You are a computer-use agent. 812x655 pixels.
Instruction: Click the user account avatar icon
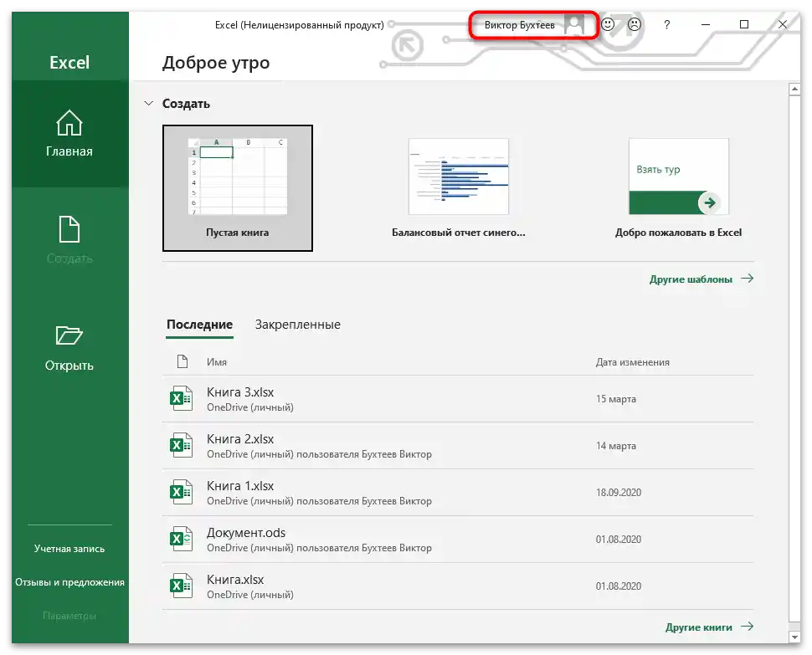[x=573, y=25]
